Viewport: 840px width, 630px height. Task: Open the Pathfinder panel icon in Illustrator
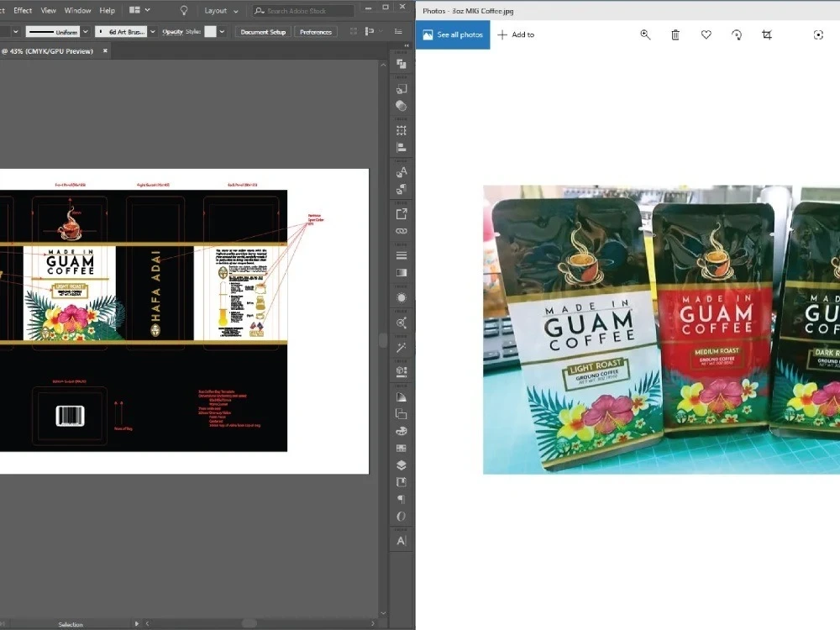point(402,63)
